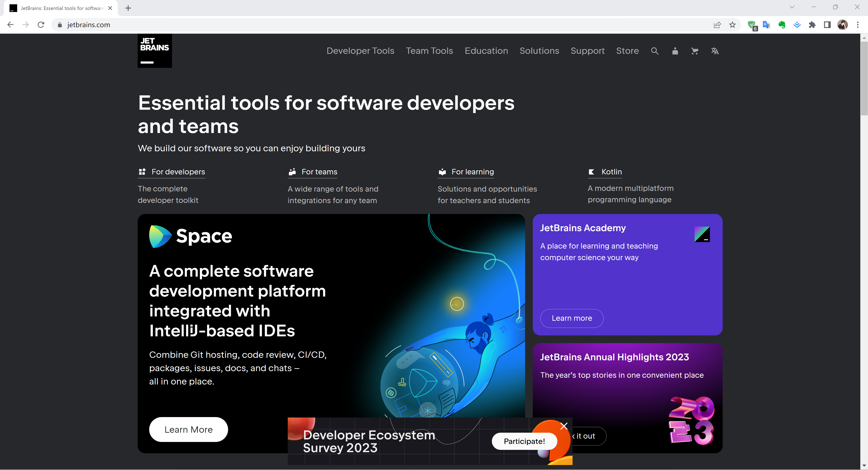The image size is (868, 470).
Task: Select the JetBrains browser tab
Action: (x=61, y=8)
